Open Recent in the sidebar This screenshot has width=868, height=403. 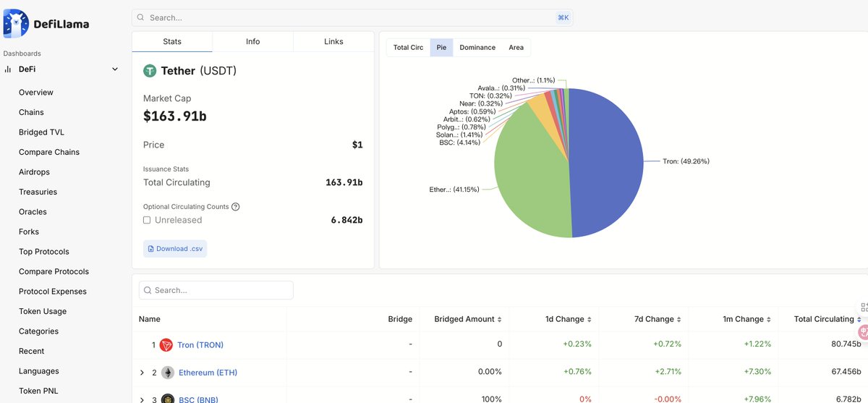32,351
